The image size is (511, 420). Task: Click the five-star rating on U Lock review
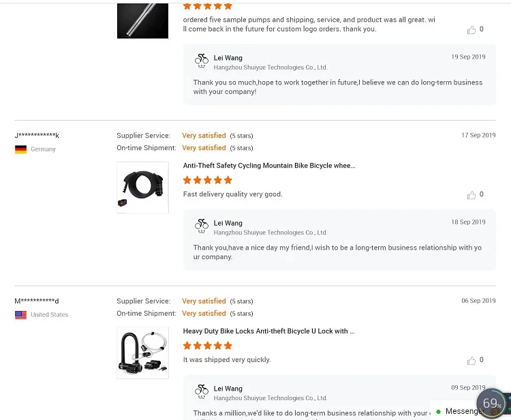[x=208, y=346]
